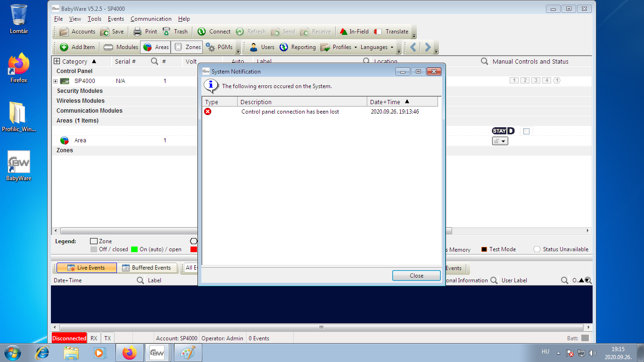Open the toolbar overflow arrow after PGMs
This screenshot has height=362, width=644.
[238, 51]
